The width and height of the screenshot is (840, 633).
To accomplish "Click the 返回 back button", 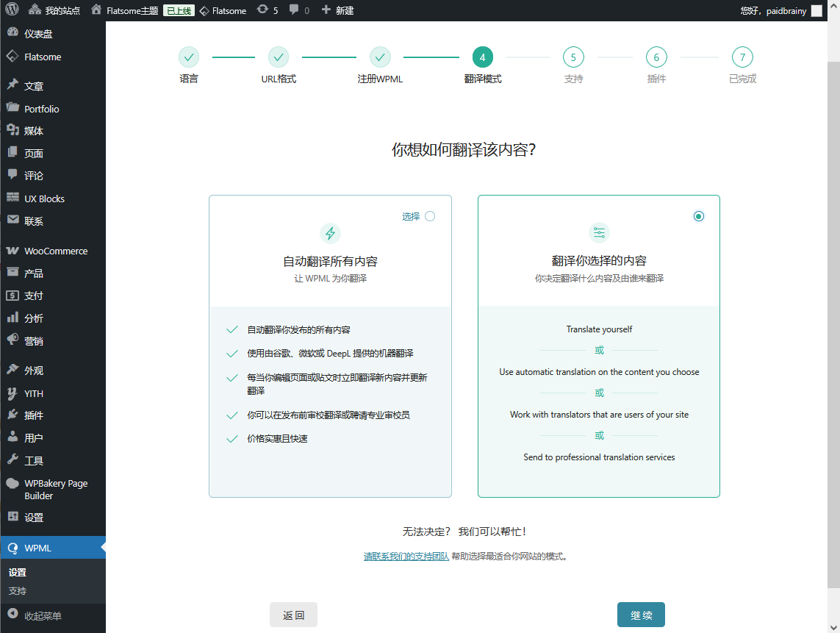I will (x=293, y=615).
